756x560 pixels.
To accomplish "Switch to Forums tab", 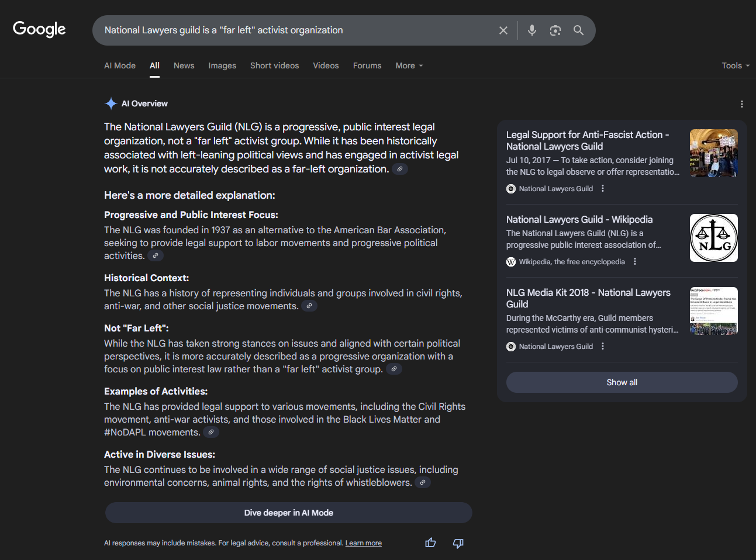I will pyautogui.click(x=367, y=65).
